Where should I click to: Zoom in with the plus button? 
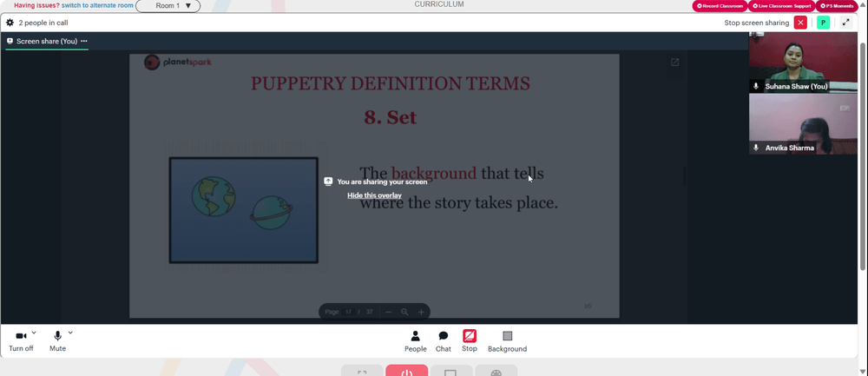click(x=421, y=313)
